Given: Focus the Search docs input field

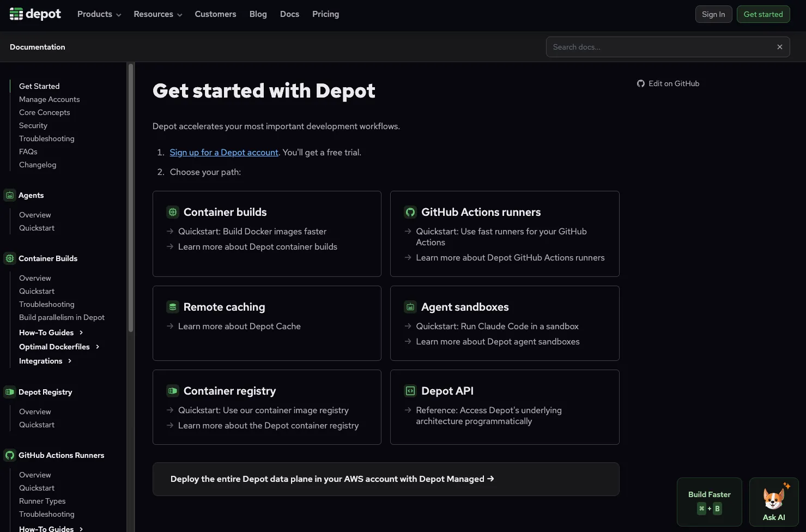Looking at the screenshot, I should pyautogui.click(x=659, y=47).
